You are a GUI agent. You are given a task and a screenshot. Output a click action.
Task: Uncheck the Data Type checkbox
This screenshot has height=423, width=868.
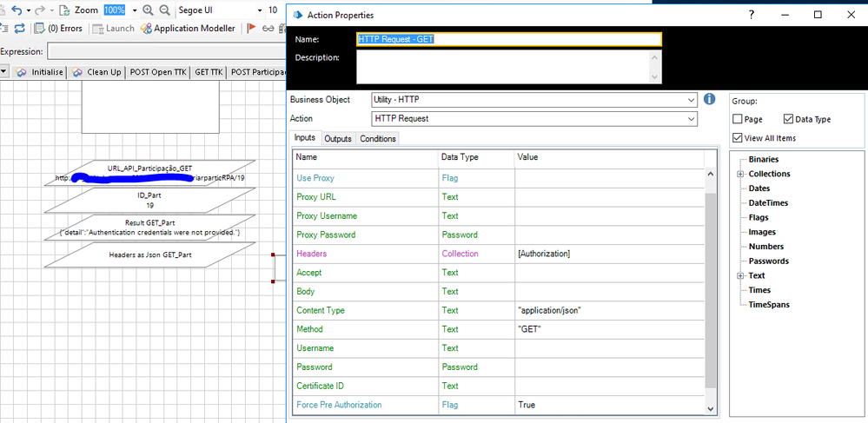point(788,119)
